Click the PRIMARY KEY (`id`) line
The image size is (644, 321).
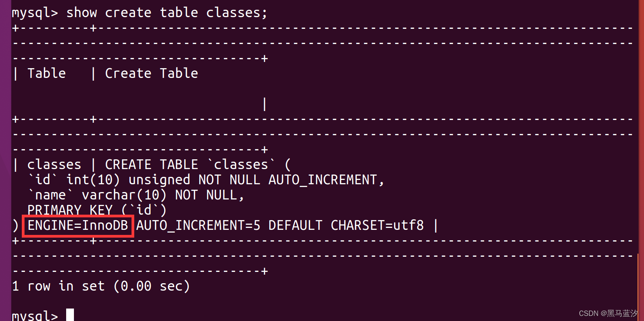[x=97, y=210]
